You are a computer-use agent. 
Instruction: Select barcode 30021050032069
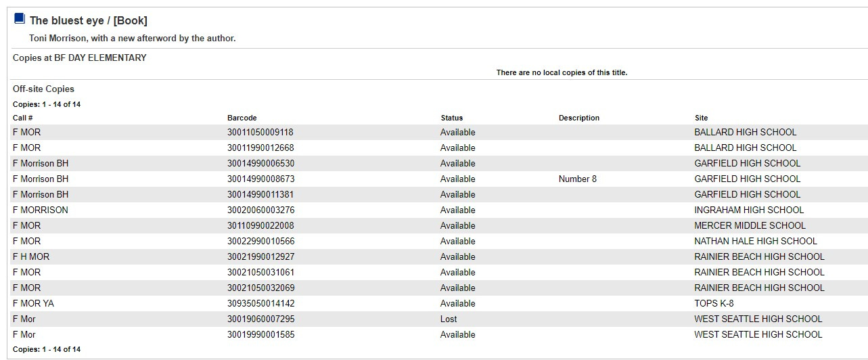[260, 288]
